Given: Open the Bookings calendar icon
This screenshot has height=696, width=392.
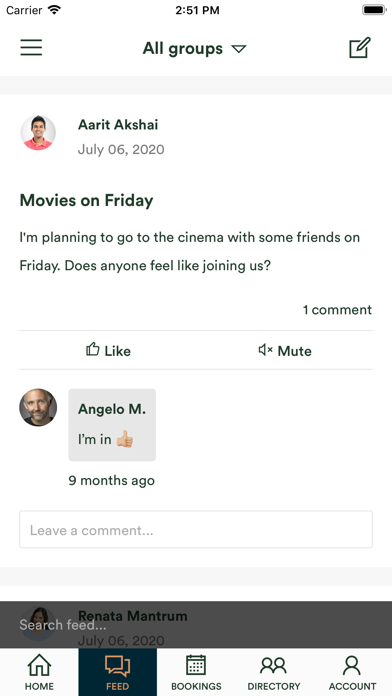Looking at the screenshot, I should 196,665.
